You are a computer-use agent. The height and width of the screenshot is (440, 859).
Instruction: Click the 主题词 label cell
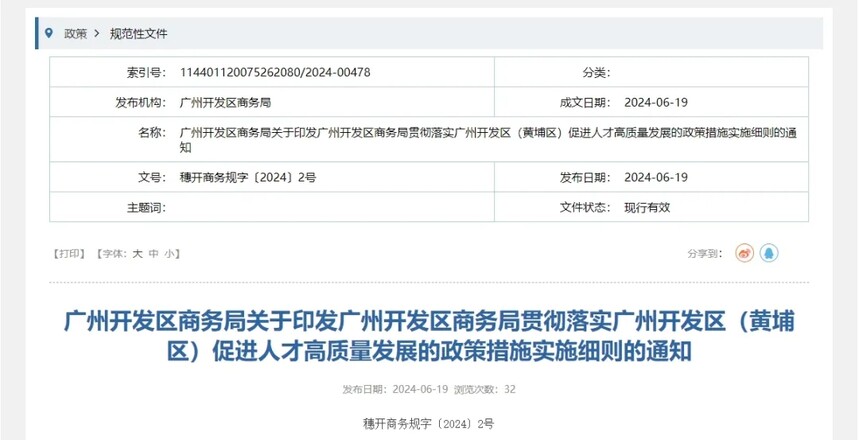pos(146,208)
